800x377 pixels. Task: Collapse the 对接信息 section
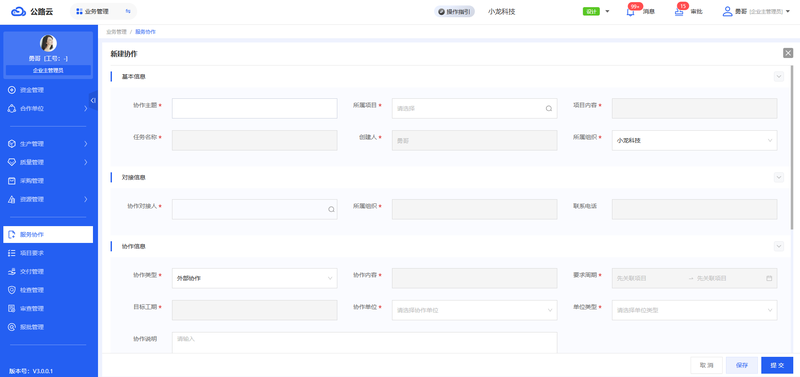779,177
